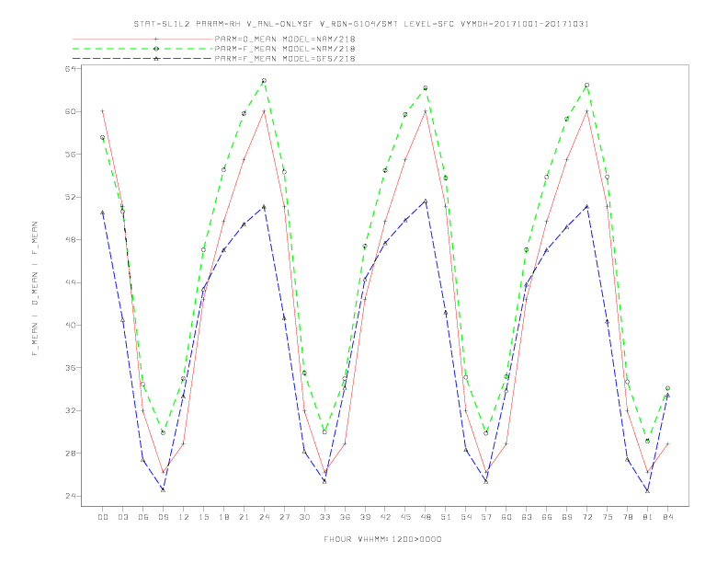Click x-axis forecast hour label 00
Image resolution: width=728 pixels, height=563 pixels.
[x=103, y=517]
